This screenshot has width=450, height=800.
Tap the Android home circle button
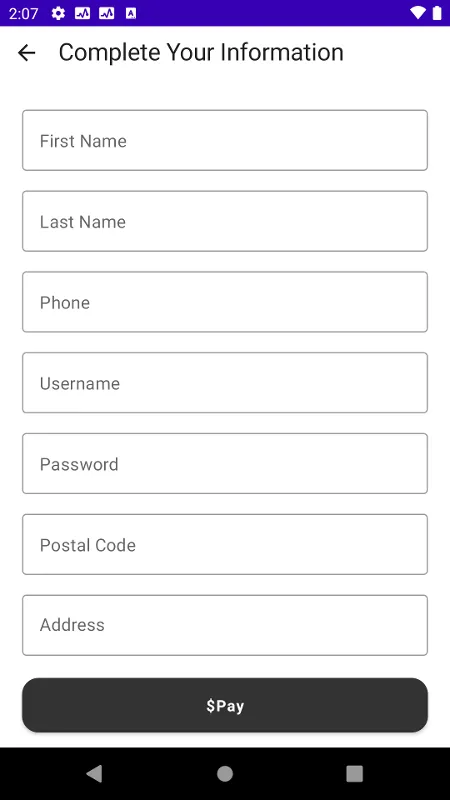coord(224,773)
